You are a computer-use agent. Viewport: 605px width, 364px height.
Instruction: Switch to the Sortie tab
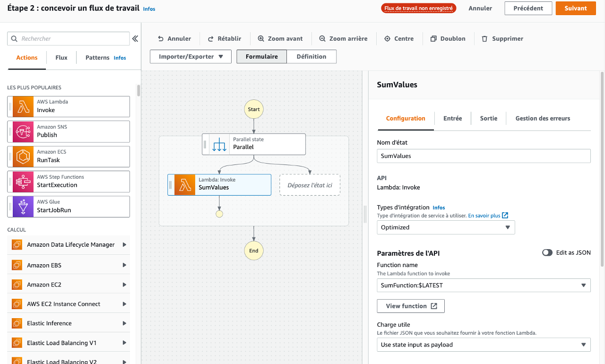coord(489,119)
